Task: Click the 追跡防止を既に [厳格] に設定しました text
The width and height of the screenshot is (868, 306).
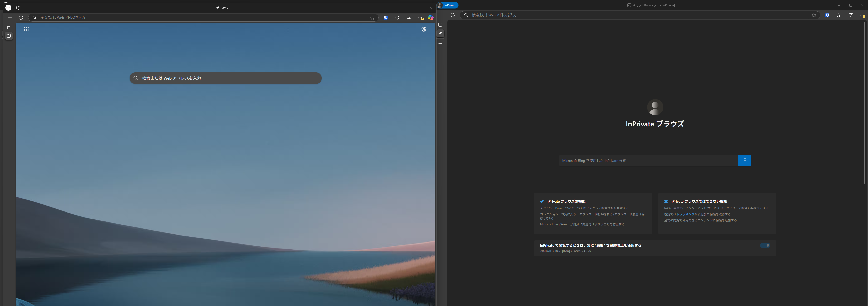Action: coord(566,251)
